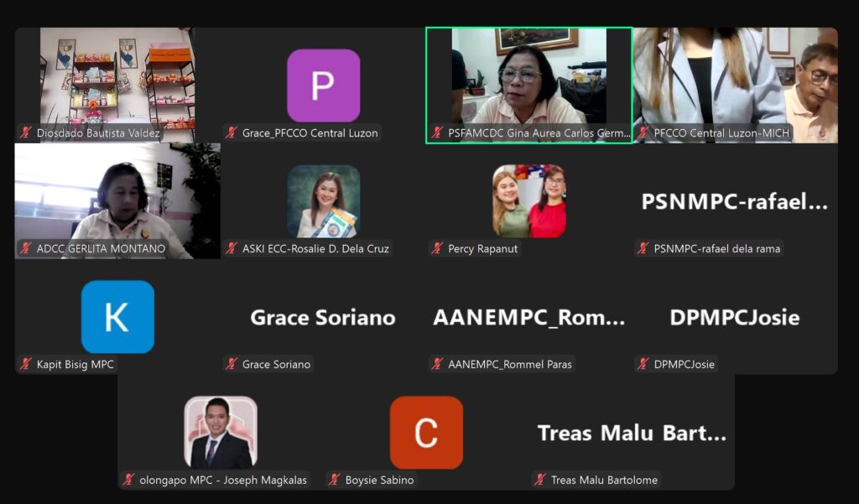Click muted mic icon by ADCC GERLITA MONTANO
The height and width of the screenshot is (504, 859).
pyautogui.click(x=25, y=248)
